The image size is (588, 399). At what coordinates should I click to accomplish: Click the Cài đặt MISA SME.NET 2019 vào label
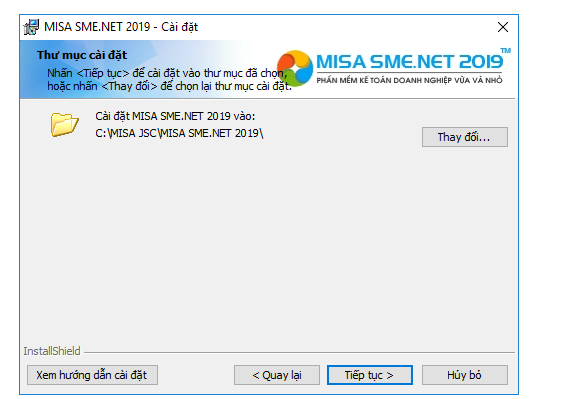(x=175, y=116)
